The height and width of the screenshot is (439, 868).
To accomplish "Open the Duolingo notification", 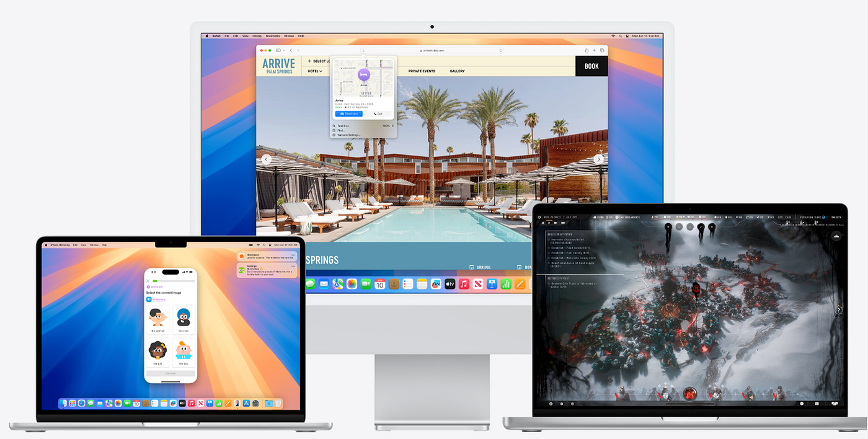I will (267, 270).
